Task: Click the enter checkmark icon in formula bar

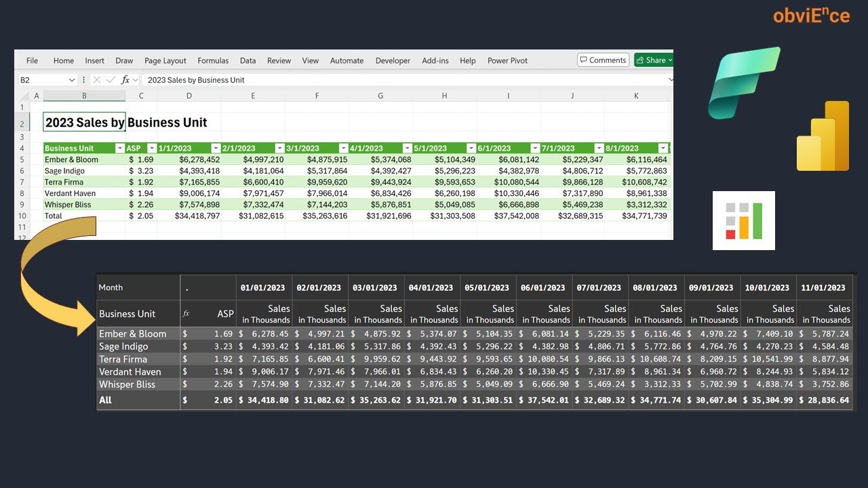Action: pos(111,80)
